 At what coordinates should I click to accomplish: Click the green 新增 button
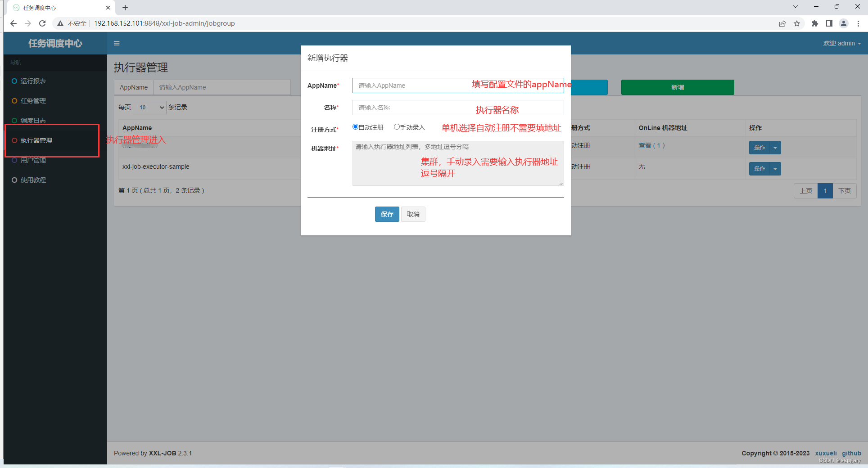678,87
